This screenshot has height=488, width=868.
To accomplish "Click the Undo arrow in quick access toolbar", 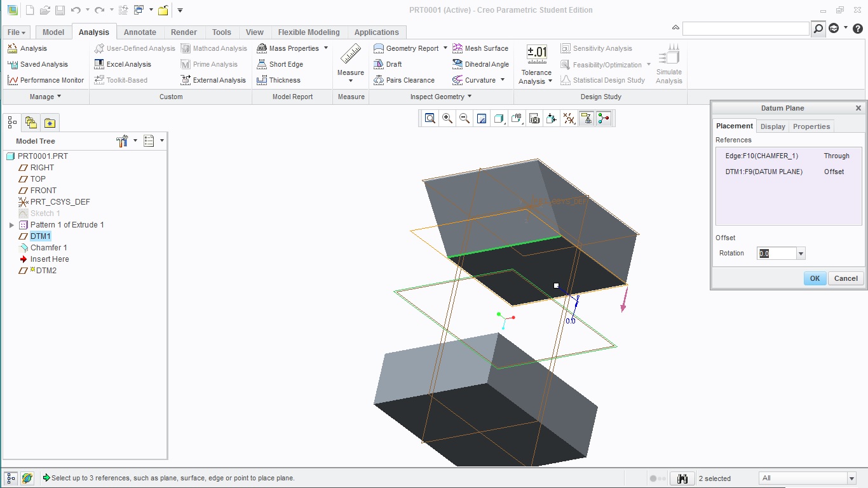I will [x=76, y=10].
